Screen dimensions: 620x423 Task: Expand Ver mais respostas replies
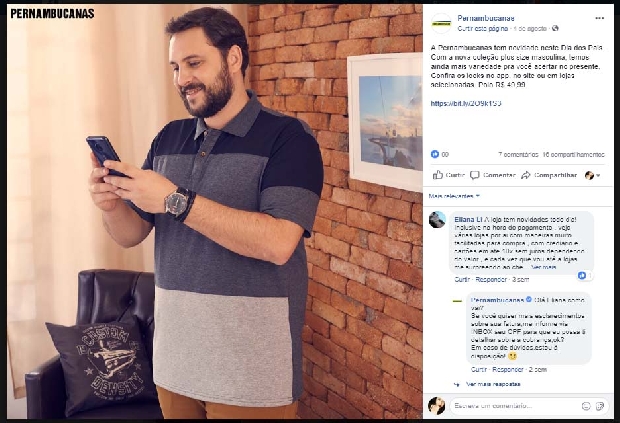click(x=493, y=384)
